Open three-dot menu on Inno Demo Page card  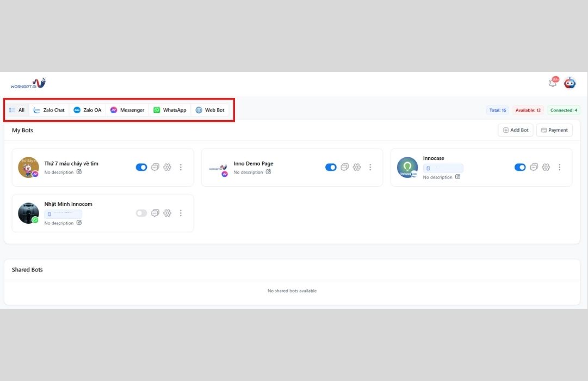tap(370, 167)
